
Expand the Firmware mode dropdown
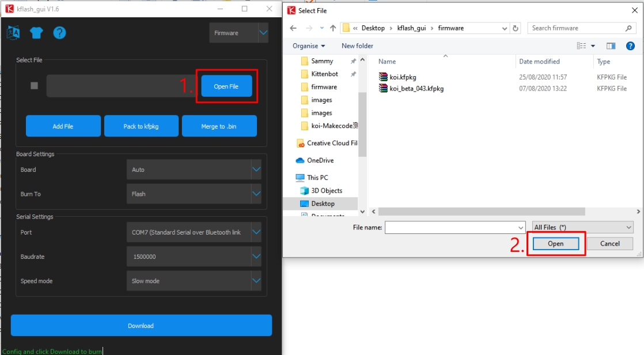263,33
